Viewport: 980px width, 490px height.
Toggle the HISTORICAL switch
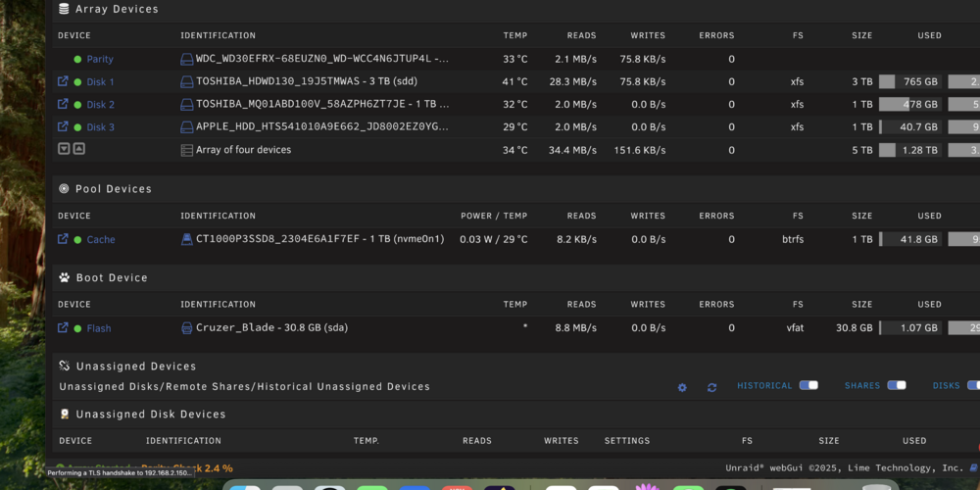pos(808,385)
